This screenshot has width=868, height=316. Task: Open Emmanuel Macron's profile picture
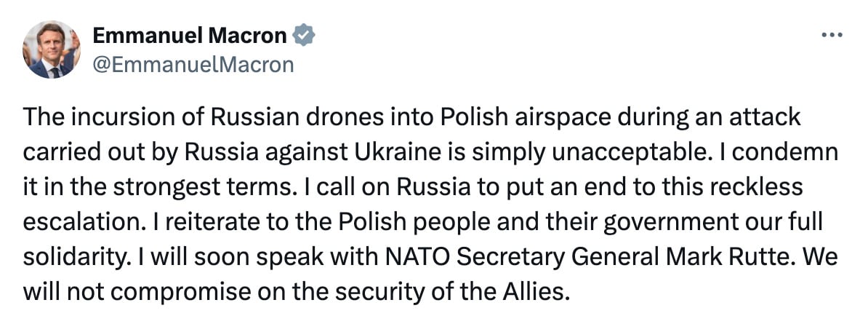click(x=51, y=50)
